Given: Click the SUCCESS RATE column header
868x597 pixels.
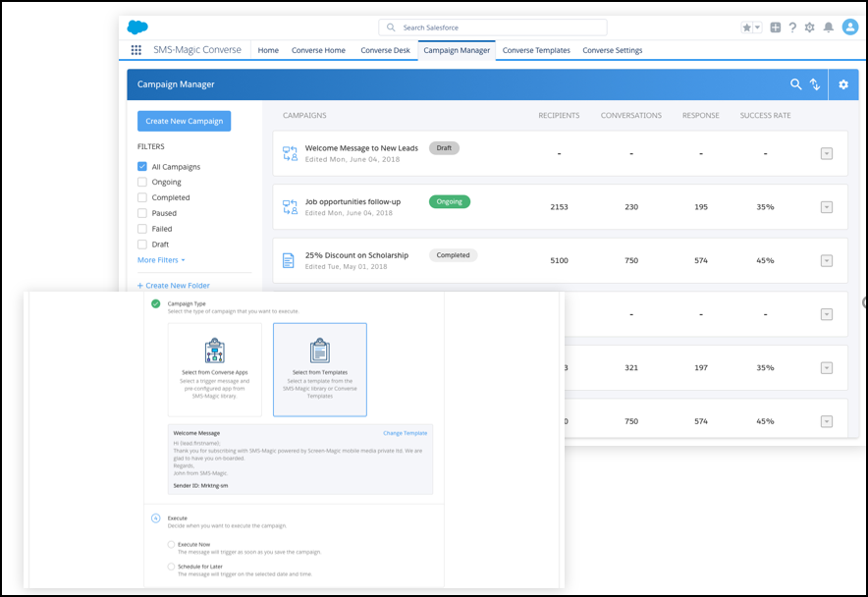Looking at the screenshot, I should (766, 115).
